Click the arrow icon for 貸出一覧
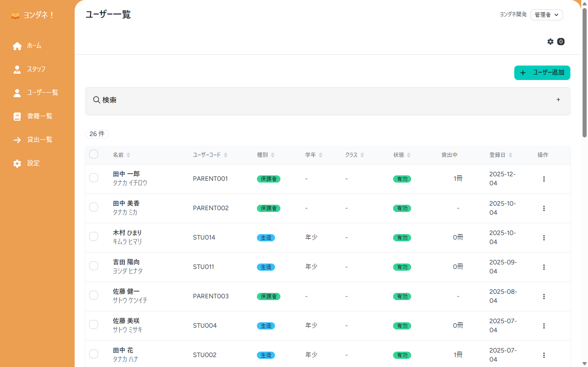This screenshot has height=367, width=588. (17, 140)
